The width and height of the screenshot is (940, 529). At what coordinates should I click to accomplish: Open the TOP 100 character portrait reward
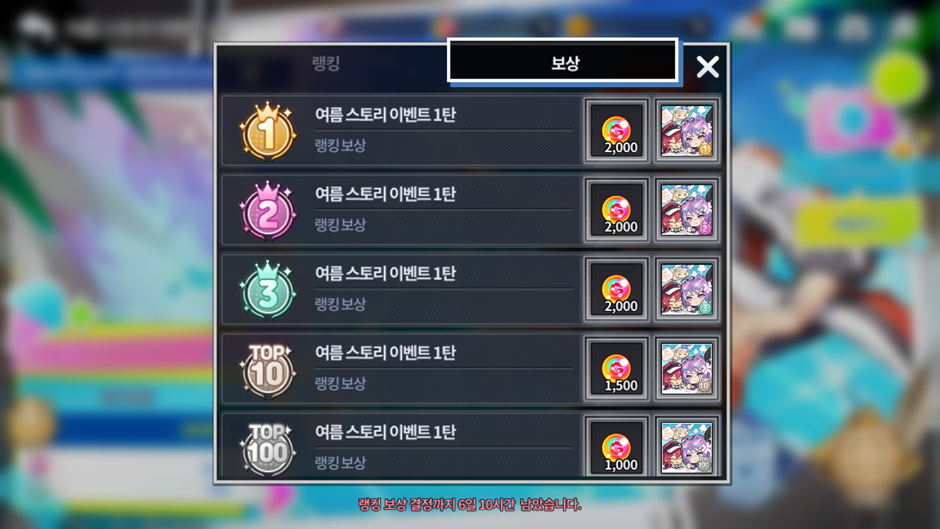tap(686, 447)
